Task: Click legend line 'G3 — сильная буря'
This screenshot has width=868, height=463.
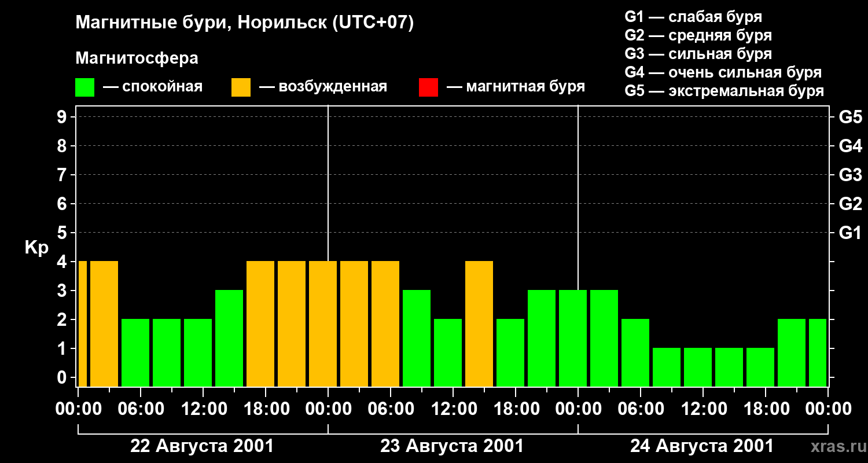Action: click(698, 54)
